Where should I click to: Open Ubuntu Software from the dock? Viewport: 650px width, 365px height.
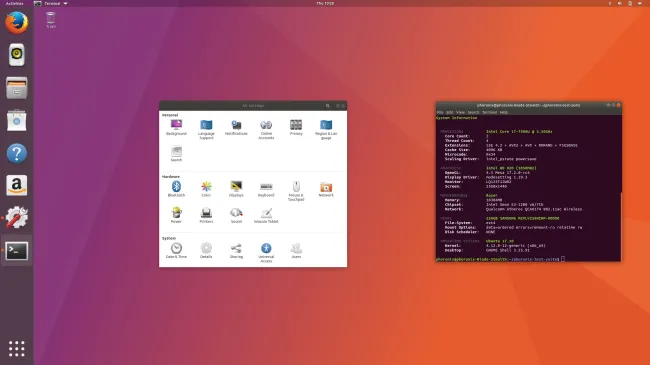point(17,120)
